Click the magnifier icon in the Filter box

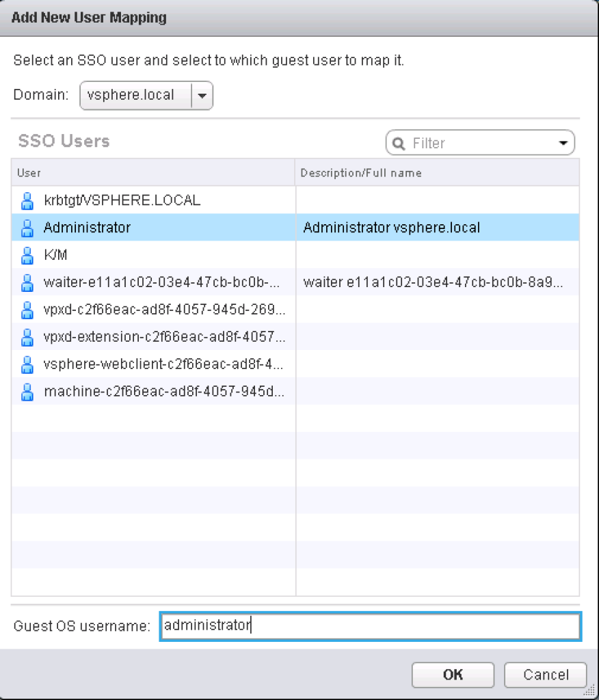(x=399, y=143)
